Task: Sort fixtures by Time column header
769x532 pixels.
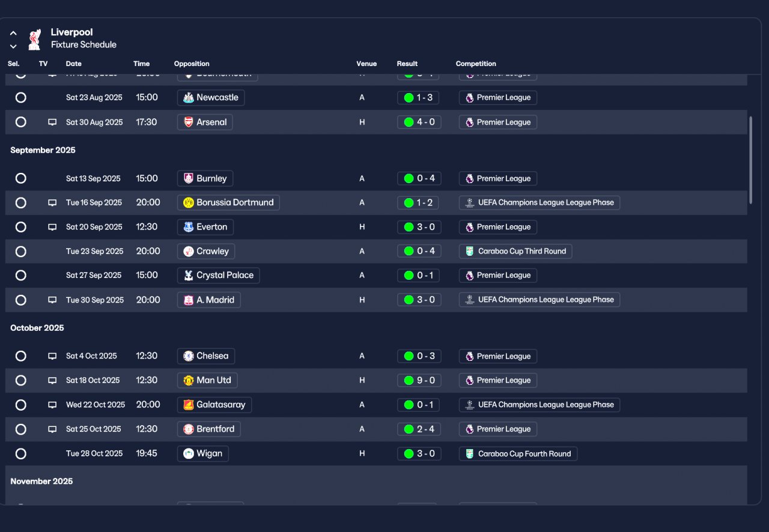Action: [x=142, y=64]
